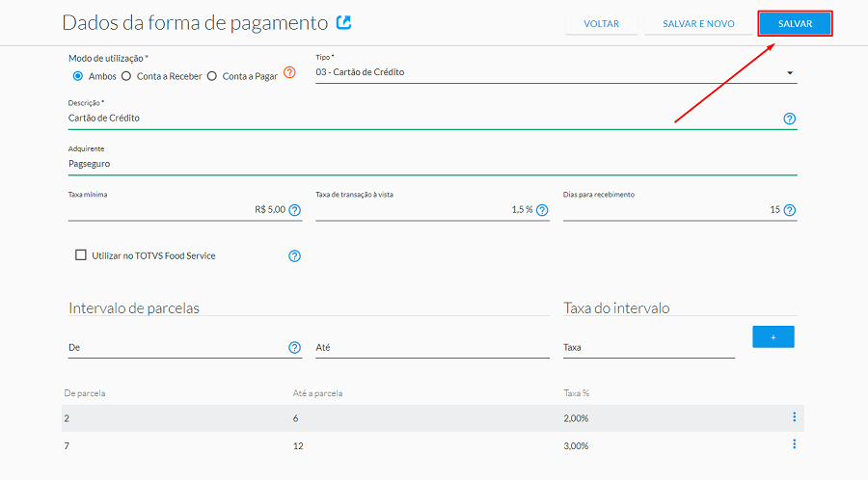Open the orange help icon for Modo de utilização

(x=289, y=72)
